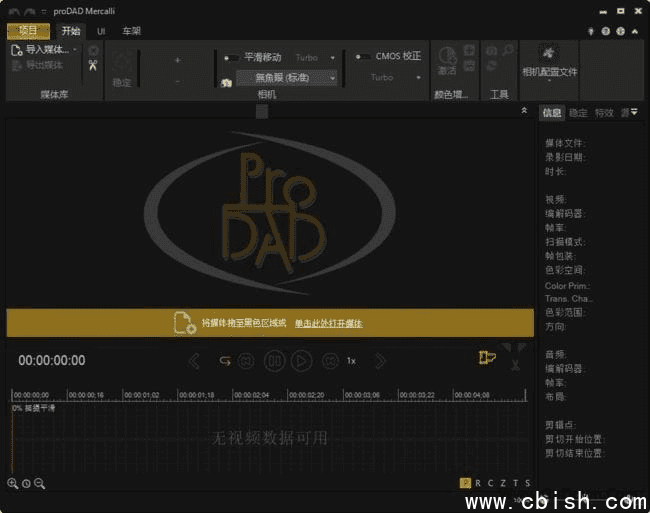Toggle the Z graph channel
Viewport: 650px width, 513px height.
503,483
